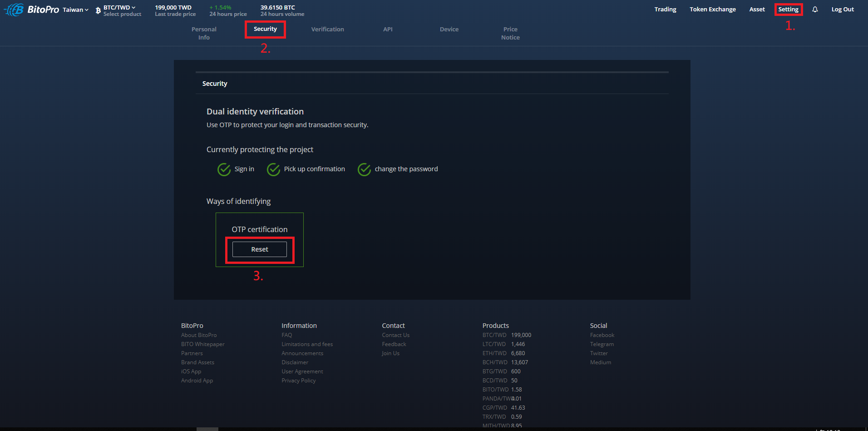
Task: Click the change the password checkmark icon
Action: [x=364, y=169]
